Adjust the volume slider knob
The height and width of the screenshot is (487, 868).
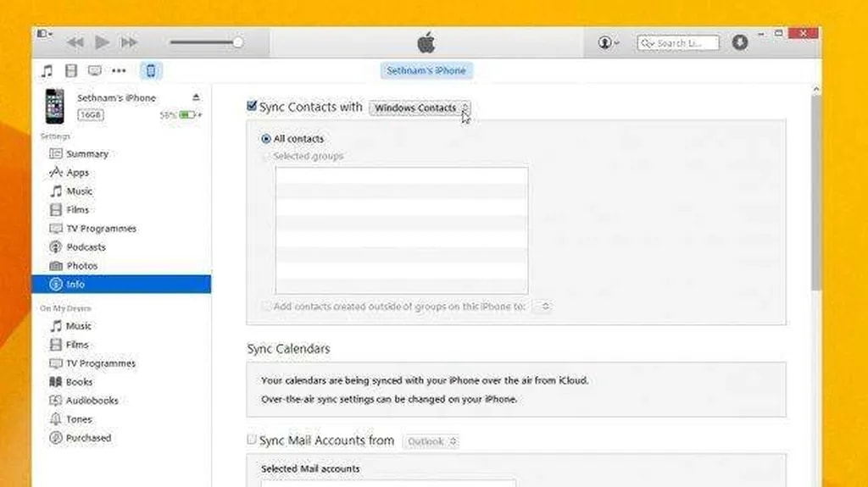click(238, 42)
